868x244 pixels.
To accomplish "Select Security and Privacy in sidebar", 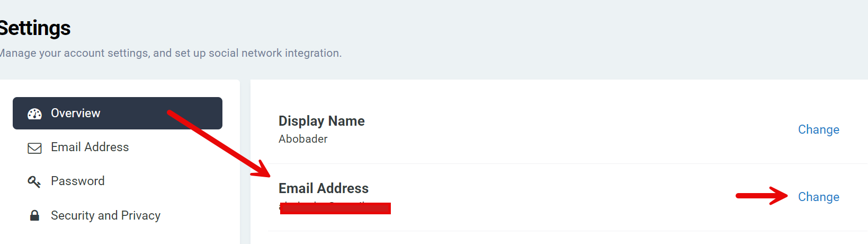I will pos(105,215).
